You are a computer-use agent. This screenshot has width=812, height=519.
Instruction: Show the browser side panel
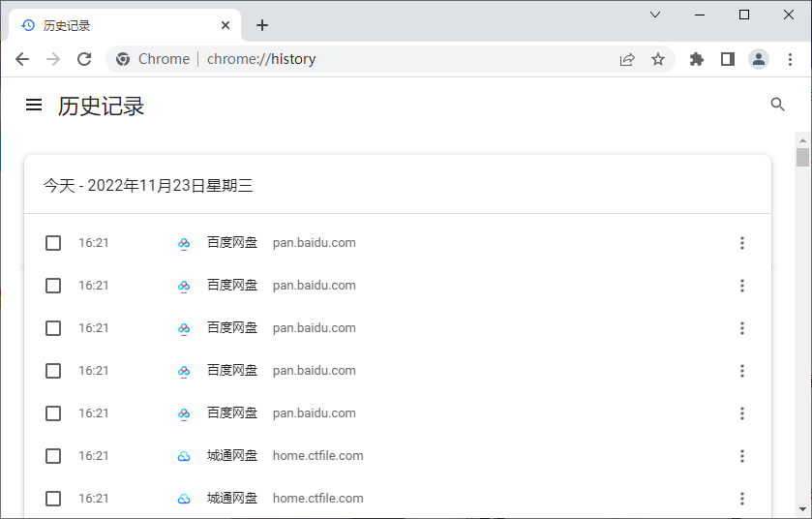pyautogui.click(x=728, y=60)
